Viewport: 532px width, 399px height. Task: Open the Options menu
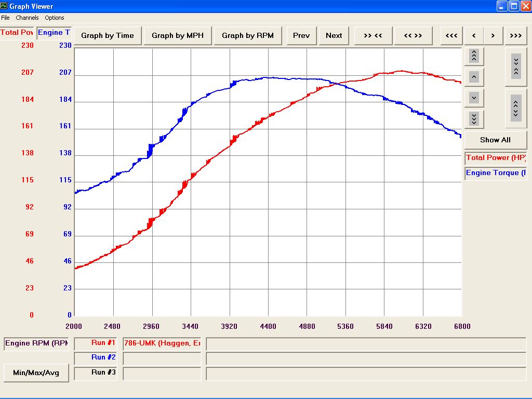click(x=55, y=18)
